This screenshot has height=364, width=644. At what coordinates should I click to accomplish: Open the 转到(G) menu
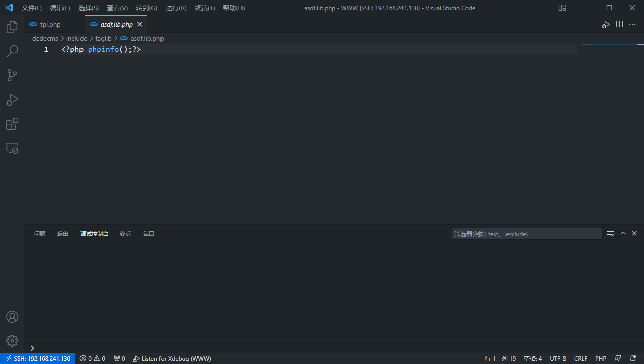point(147,8)
